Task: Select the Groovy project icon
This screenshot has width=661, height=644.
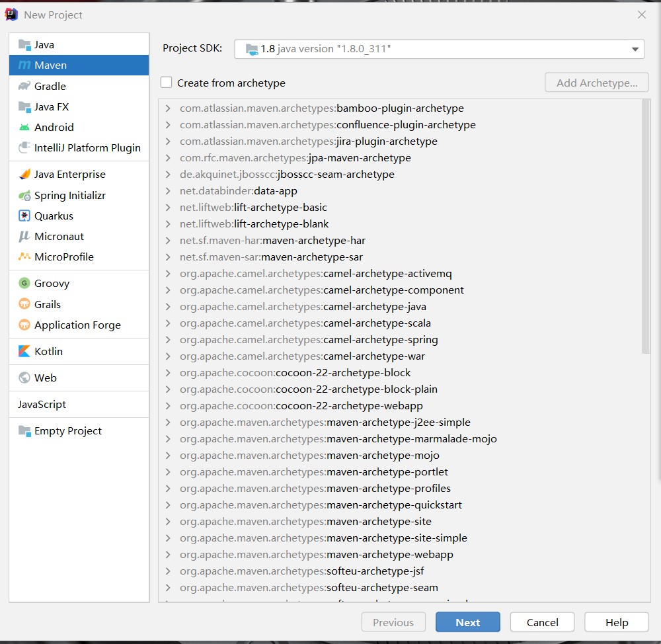Action: [24, 284]
